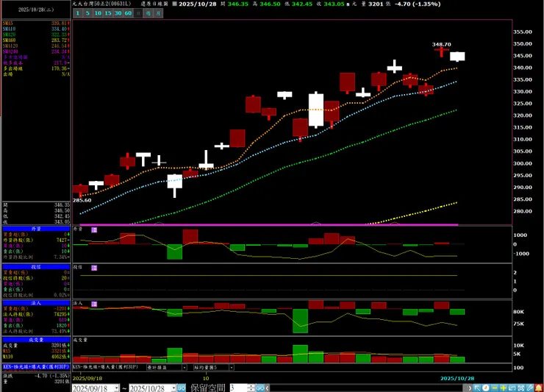The height and width of the screenshot is (392, 544).
Task: Click the last white candlestick on 10/28
Action: click(x=457, y=57)
